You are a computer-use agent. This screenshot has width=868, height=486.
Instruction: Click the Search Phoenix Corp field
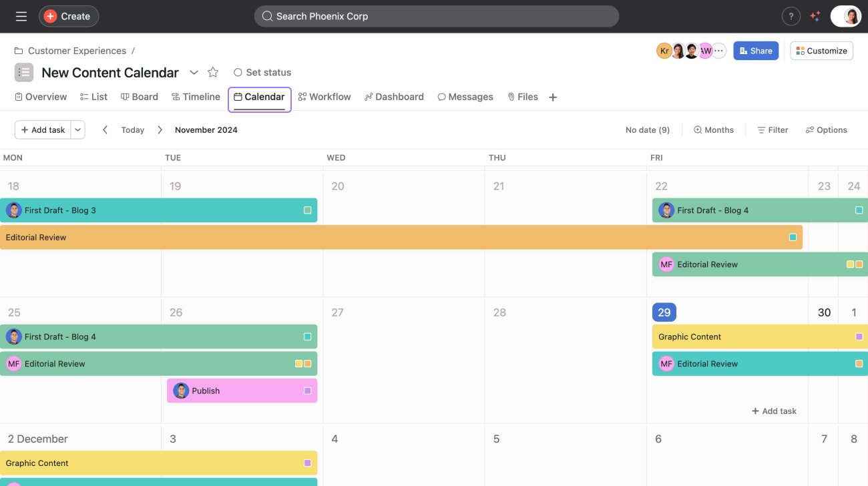pos(436,16)
